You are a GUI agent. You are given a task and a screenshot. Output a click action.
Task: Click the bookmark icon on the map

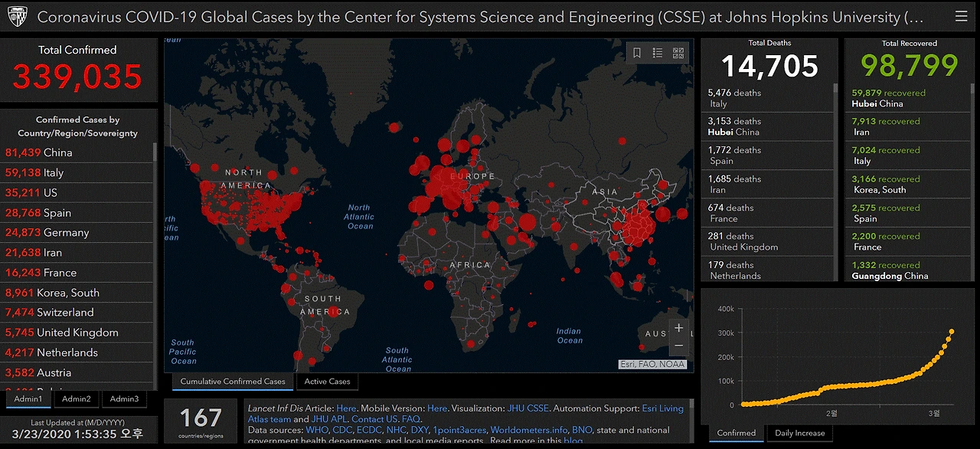point(636,53)
